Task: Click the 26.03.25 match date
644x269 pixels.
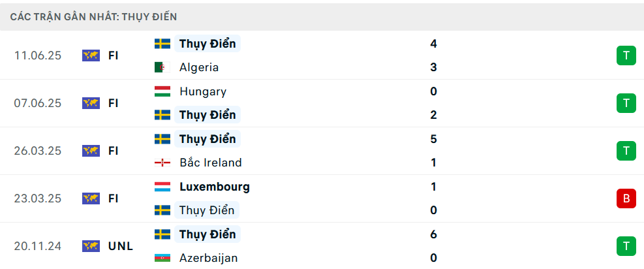Action: [x=38, y=151]
